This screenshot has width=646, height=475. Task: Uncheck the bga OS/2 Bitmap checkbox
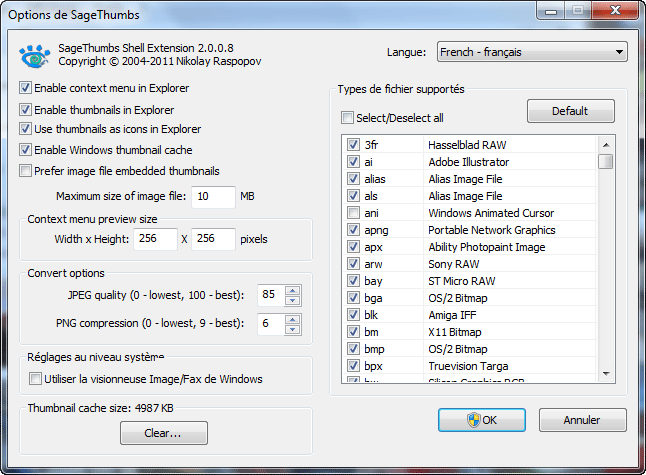pos(353,297)
